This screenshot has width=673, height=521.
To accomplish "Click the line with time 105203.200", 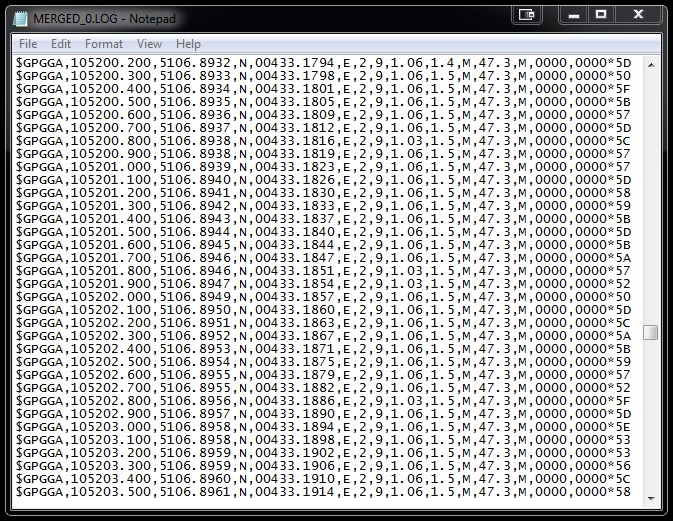I will point(324,453).
